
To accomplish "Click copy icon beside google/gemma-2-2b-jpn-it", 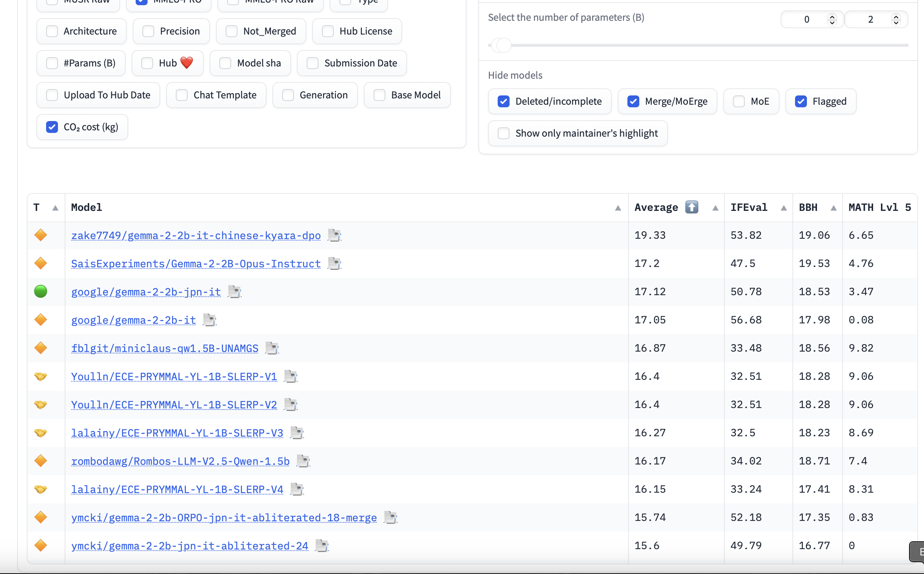I will pyautogui.click(x=235, y=291).
